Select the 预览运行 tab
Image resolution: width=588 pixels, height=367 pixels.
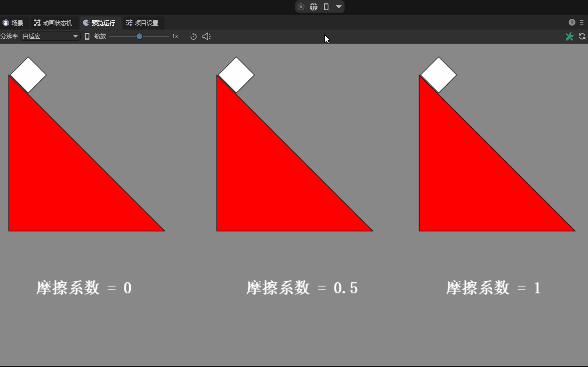pos(99,23)
